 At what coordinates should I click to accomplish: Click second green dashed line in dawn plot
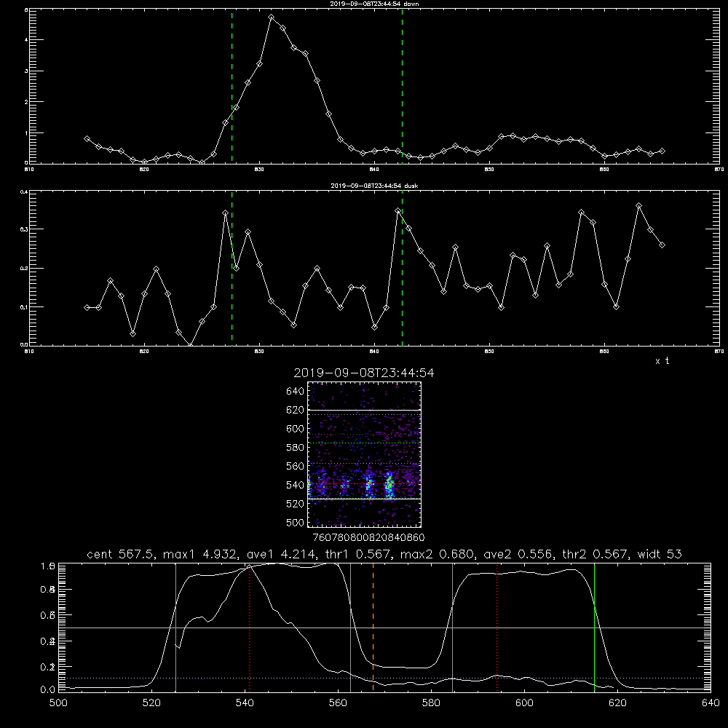pos(402,87)
